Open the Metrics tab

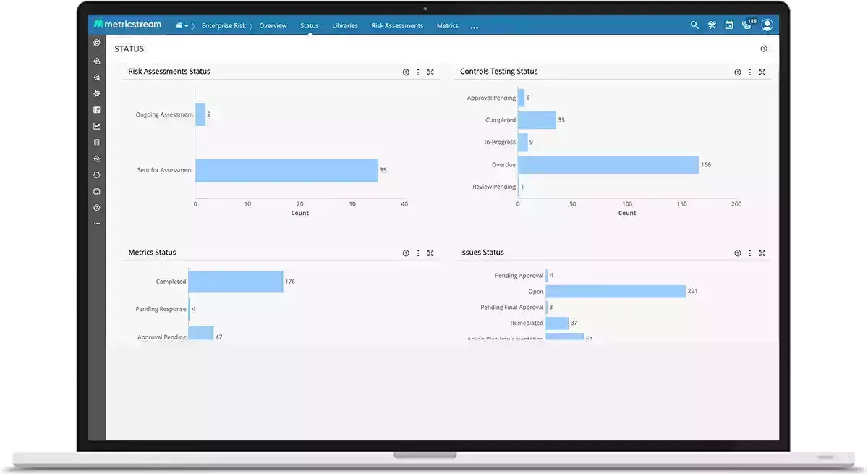(x=448, y=26)
